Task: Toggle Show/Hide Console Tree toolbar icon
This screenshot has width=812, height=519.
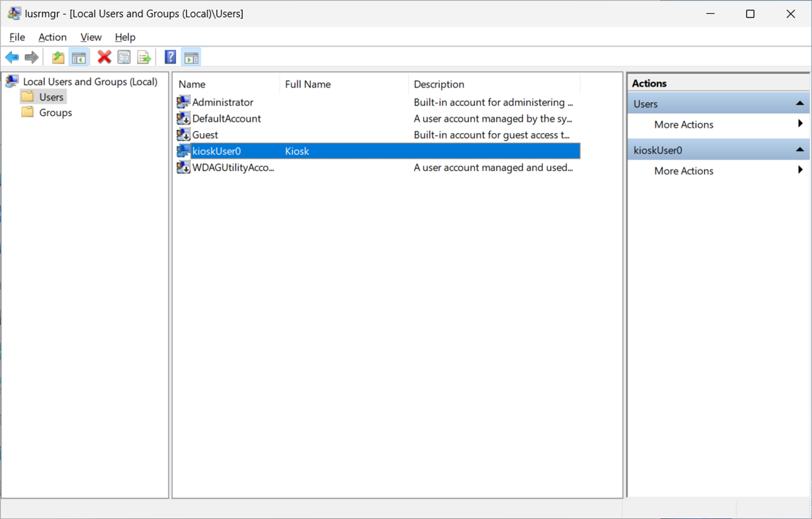Action: click(x=79, y=57)
